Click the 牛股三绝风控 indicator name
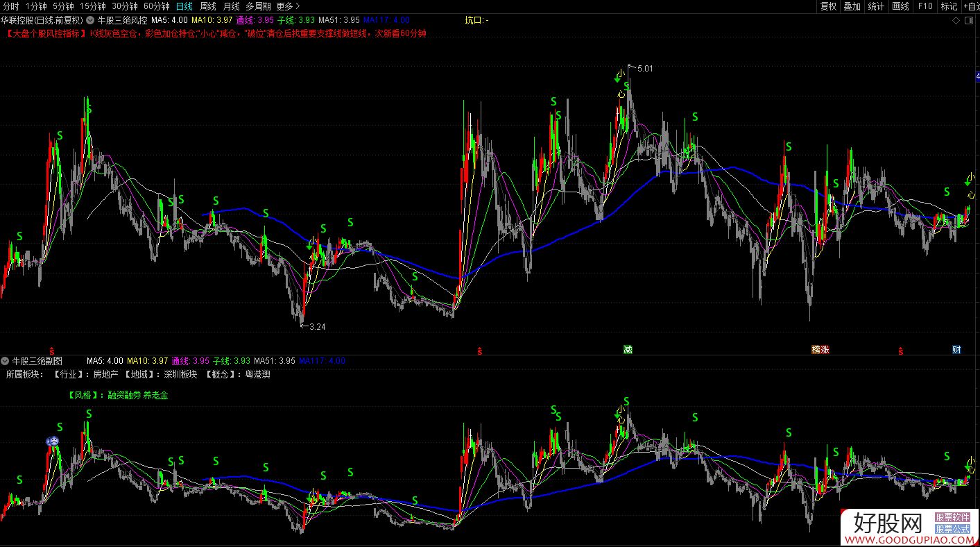 coord(122,20)
